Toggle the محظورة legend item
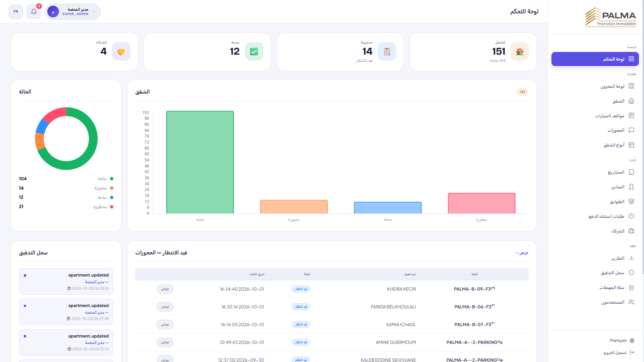644x362 pixels. click(103, 207)
